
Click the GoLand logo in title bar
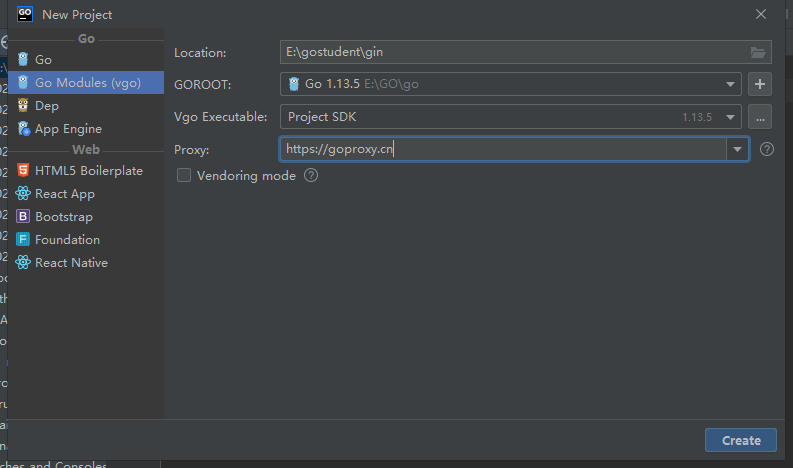(x=25, y=14)
